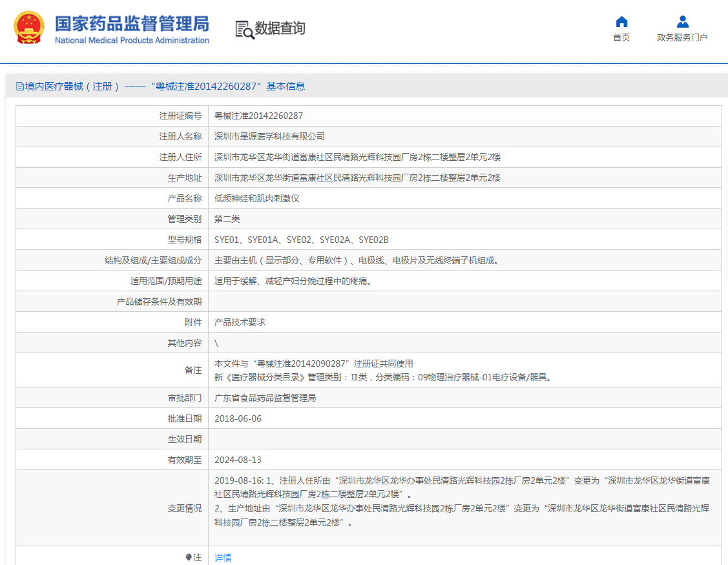Select change item 2、生产地址由
This screenshot has width=728, height=565.
462,515
